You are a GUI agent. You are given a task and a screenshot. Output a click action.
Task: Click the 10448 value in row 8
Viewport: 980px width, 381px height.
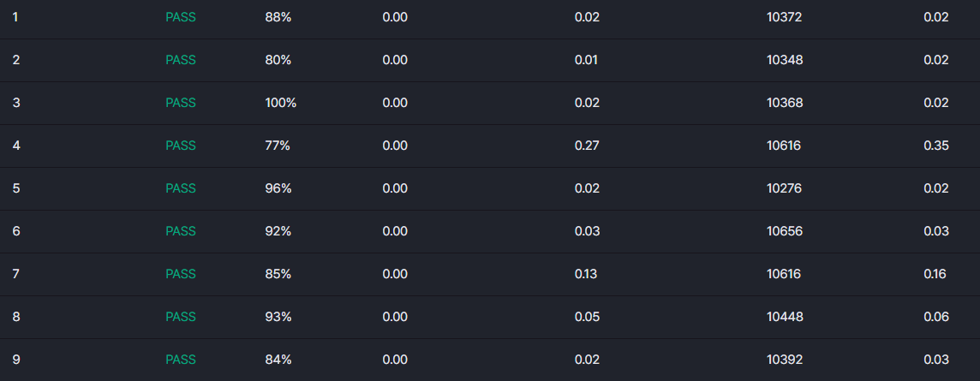click(785, 318)
